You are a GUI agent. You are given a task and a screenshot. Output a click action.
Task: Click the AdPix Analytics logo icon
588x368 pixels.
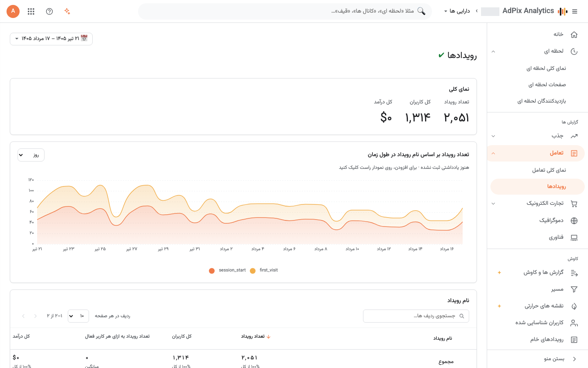click(x=563, y=11)
